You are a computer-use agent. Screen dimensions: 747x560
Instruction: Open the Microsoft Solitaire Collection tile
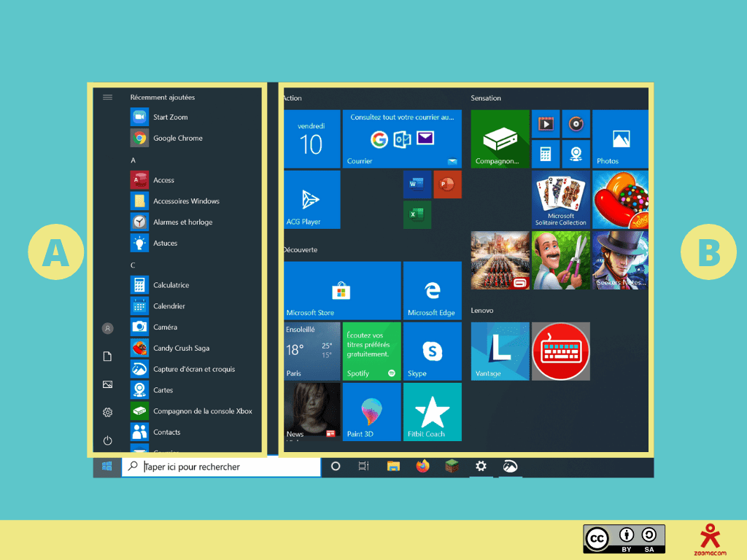560,199
